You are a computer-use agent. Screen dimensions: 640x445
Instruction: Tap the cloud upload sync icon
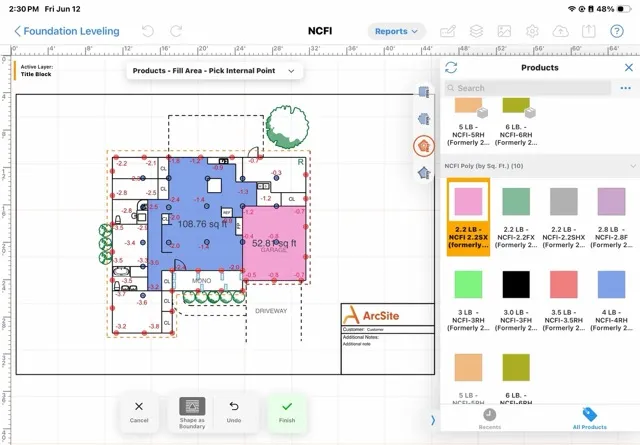pos(560,31)
